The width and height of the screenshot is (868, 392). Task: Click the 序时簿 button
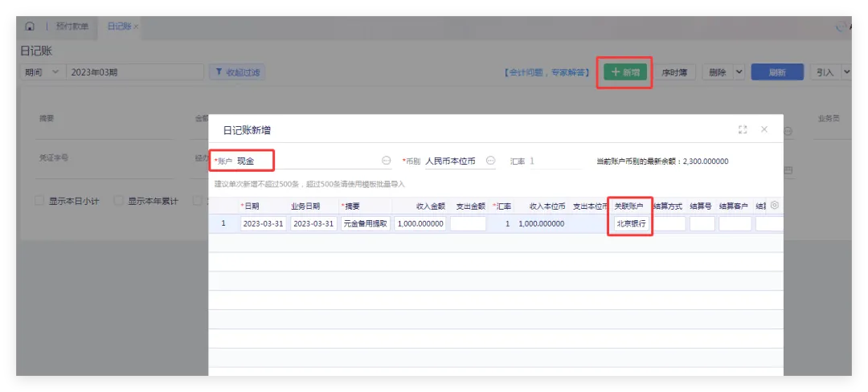(x=675, y=72)
